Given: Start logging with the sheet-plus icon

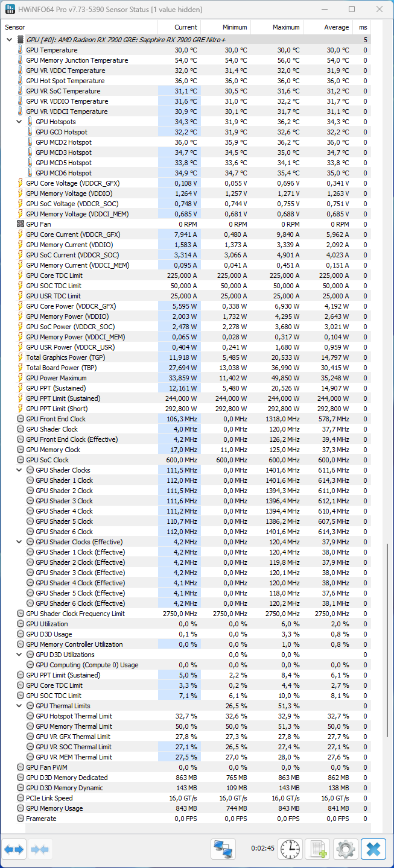Looking at the screenshot, I should 317,849.
